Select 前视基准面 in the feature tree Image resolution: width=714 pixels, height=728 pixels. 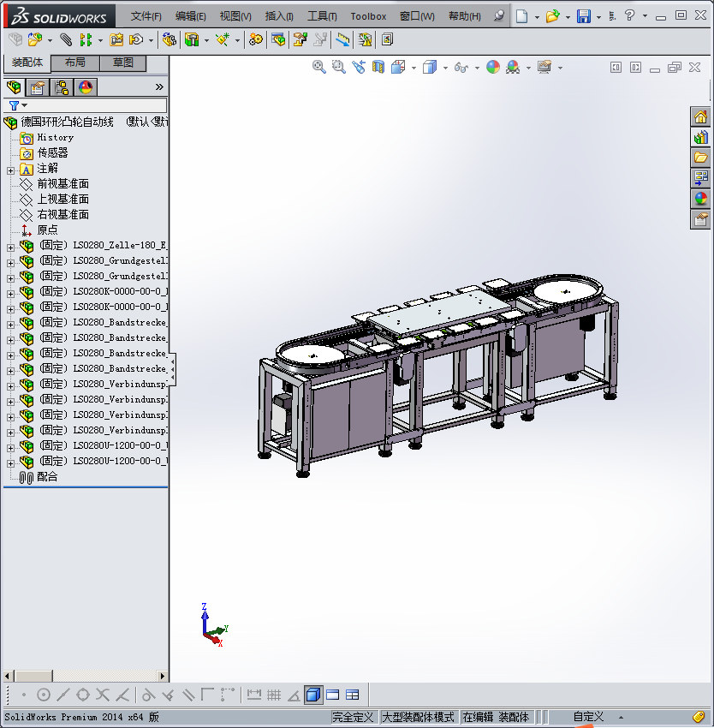pos(62,184)
